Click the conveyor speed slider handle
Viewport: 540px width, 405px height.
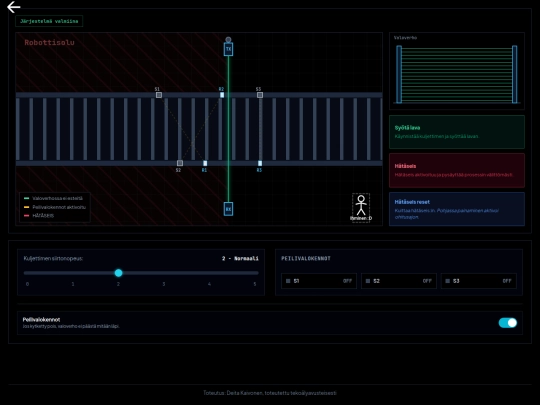coord(118,273)
